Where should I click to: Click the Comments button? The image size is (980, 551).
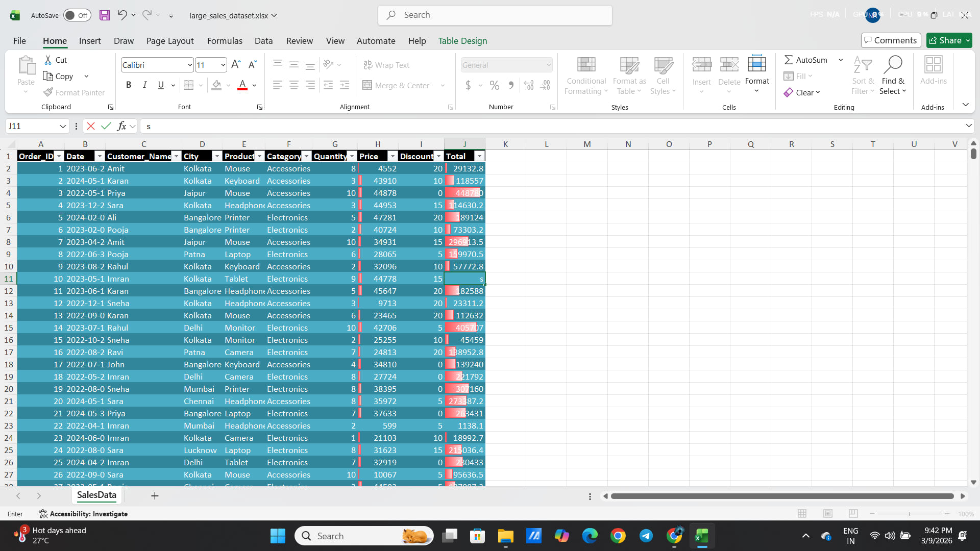(891, 40)
